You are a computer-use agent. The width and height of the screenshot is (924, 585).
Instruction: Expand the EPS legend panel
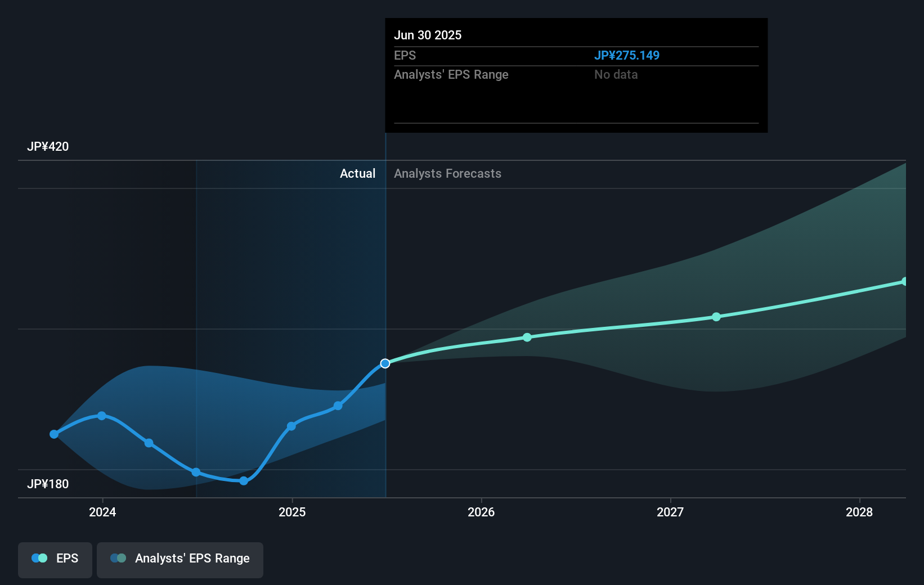(x=55, y=560)
